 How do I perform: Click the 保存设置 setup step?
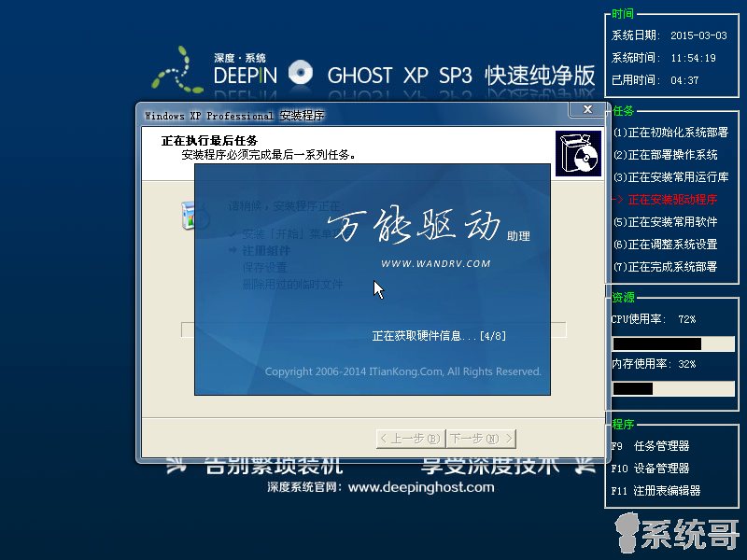pos(264,268)
